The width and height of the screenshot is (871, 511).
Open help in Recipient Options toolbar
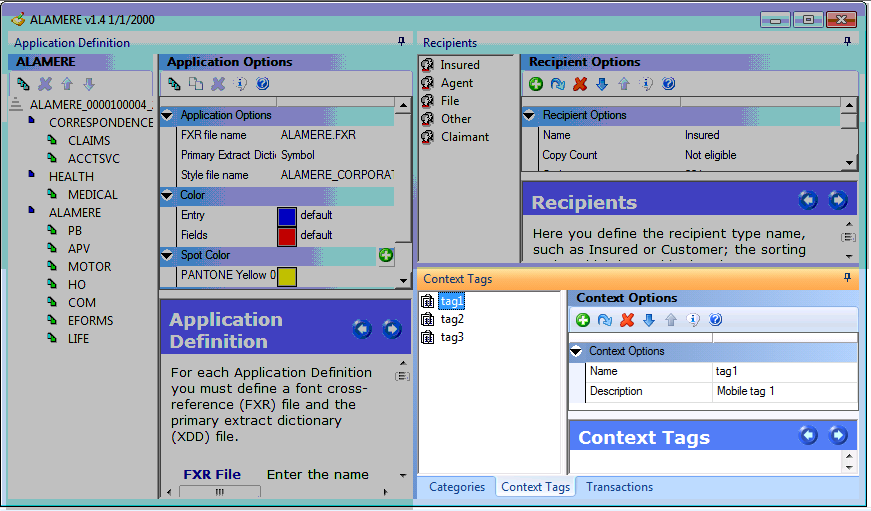click(x=669, y=84)
